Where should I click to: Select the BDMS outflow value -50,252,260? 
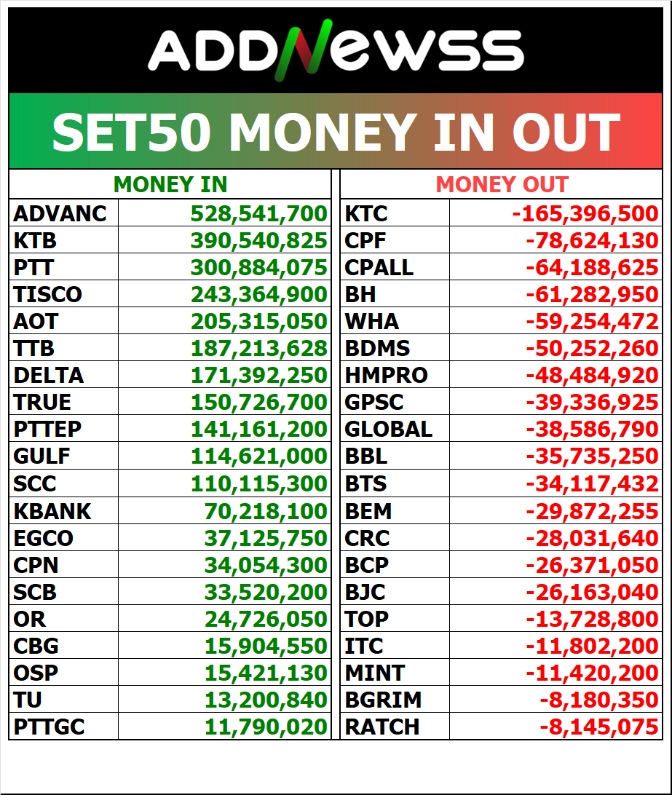click(x=592, y=349)
